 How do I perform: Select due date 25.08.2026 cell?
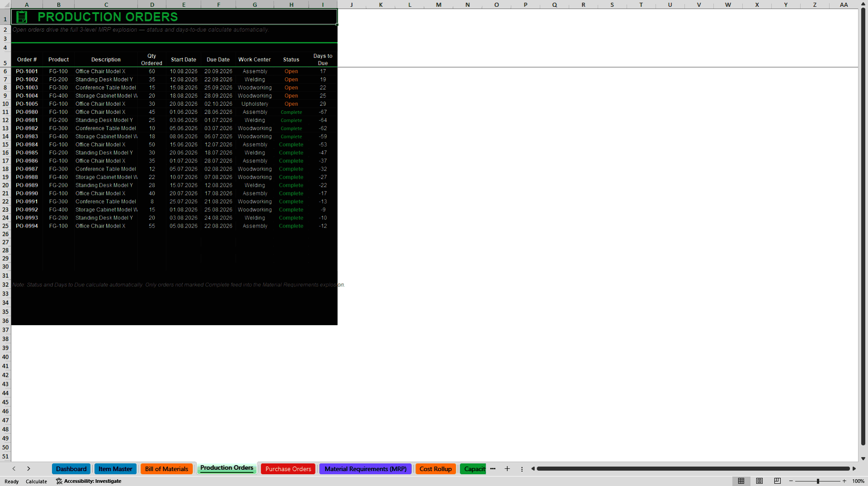point(218,210)
